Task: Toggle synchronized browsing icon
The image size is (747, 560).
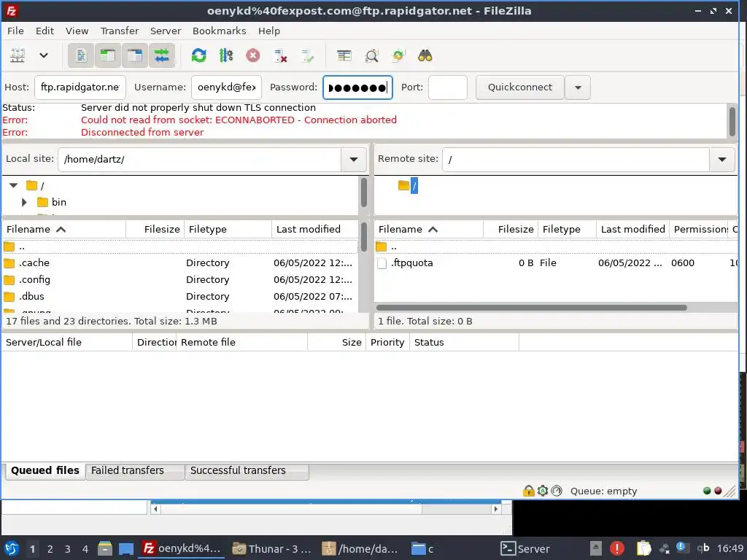Action: (398, 55)
